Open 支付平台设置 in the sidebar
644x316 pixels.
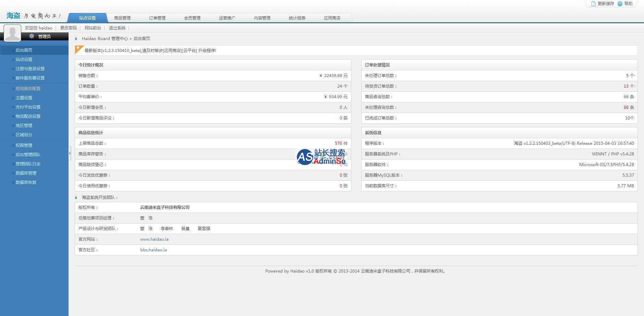click(28, 107)
